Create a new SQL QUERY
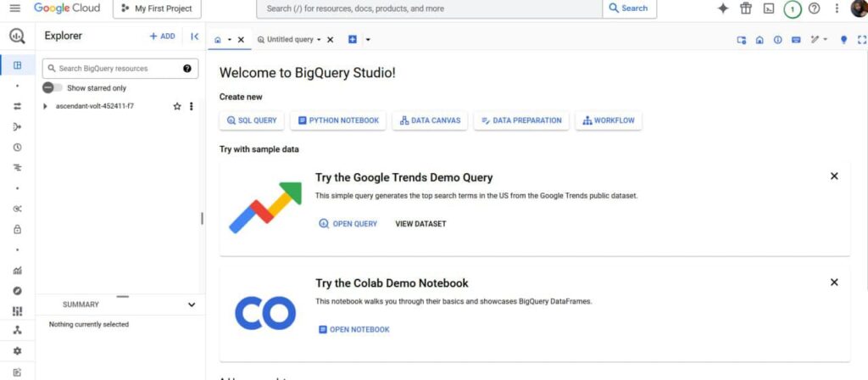Viewport: 868px width, 380px height. click(x=252, y=120)
